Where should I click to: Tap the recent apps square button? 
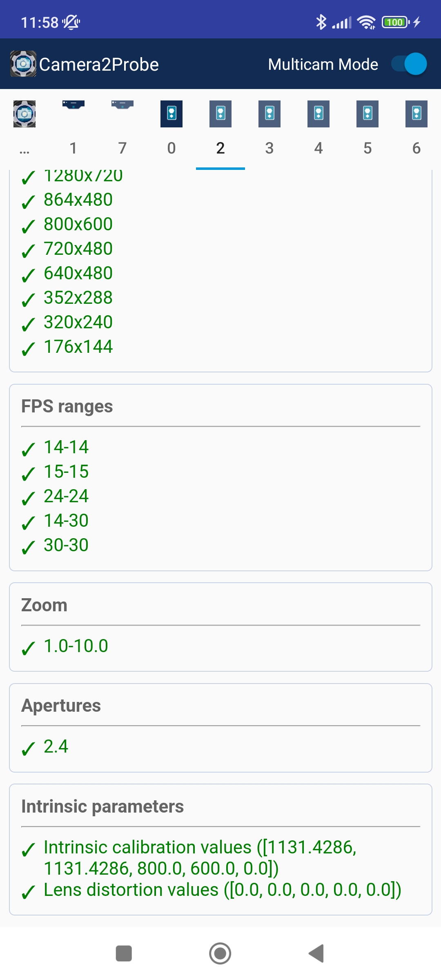pos(124,953)
